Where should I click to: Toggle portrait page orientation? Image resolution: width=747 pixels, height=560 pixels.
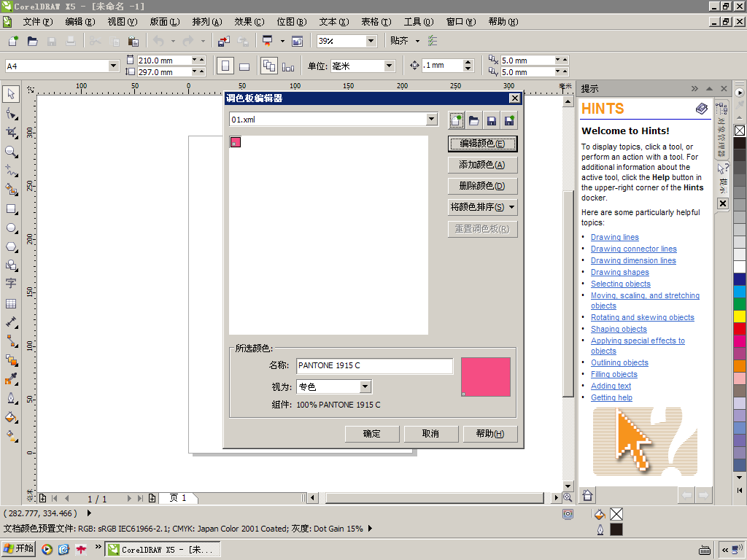[225, 66]
